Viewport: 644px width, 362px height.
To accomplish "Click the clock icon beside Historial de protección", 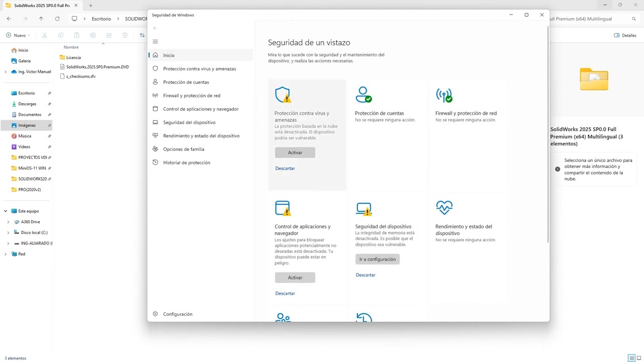I will [x=155, y=162].
